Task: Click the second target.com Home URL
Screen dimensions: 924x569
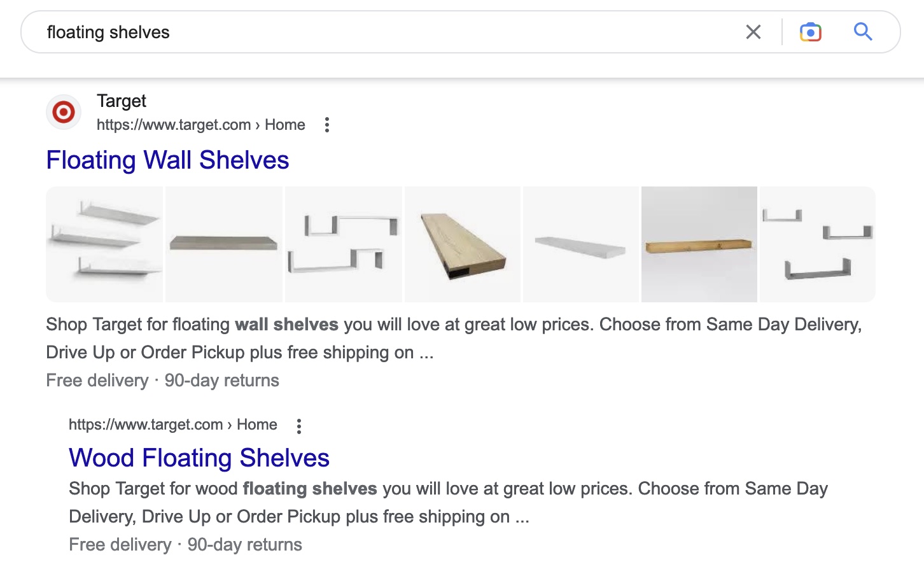Action: tap(172, 425)
